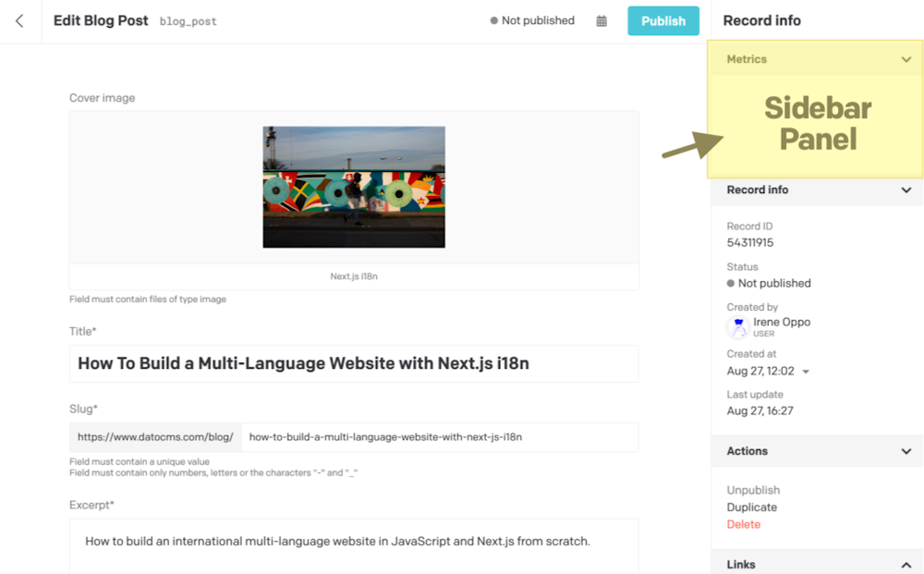Click the Duplicate action
Viewport: 924px width, 574px height.
click(x=751, y=507)
